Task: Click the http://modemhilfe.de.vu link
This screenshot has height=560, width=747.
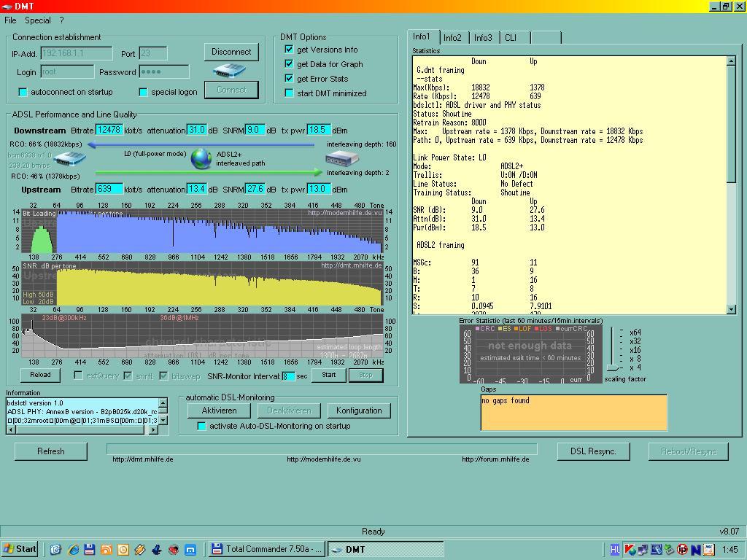Action: pos(323,459)
